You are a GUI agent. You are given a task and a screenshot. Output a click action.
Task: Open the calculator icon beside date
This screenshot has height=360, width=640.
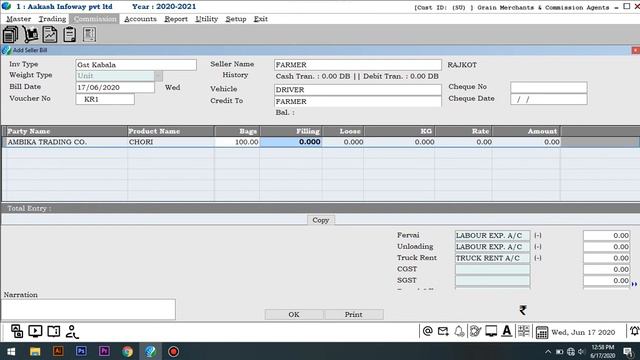click(x=542, y=332)
